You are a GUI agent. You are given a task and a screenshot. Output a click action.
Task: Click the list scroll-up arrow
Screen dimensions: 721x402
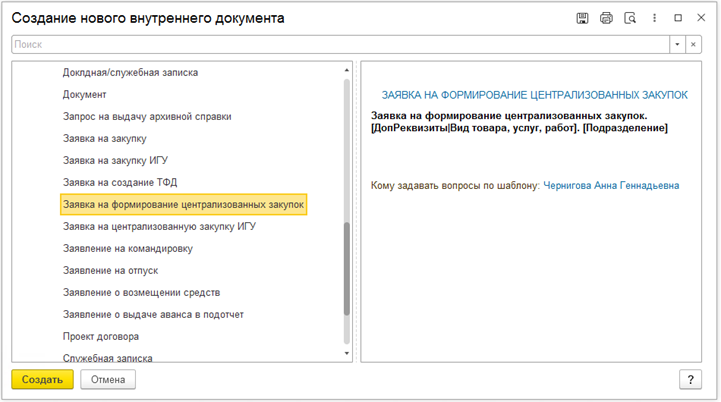click(x=347, y=70)
